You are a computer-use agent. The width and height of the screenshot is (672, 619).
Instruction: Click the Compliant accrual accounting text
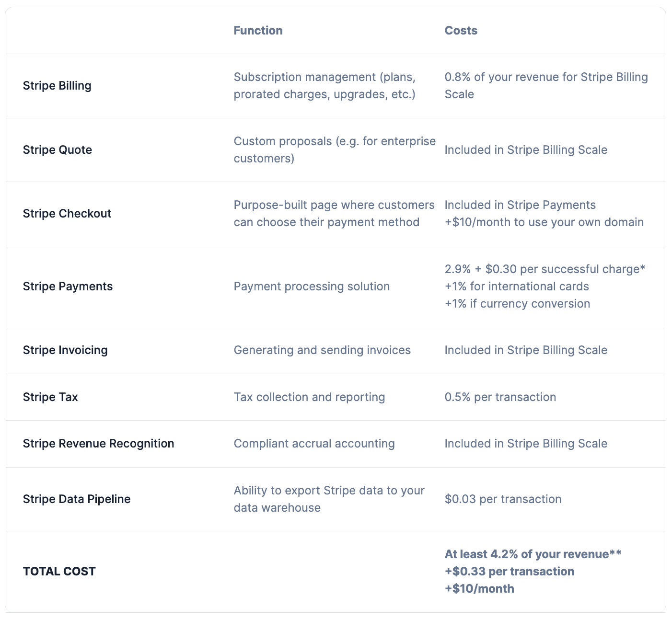[x=314, y=444]
